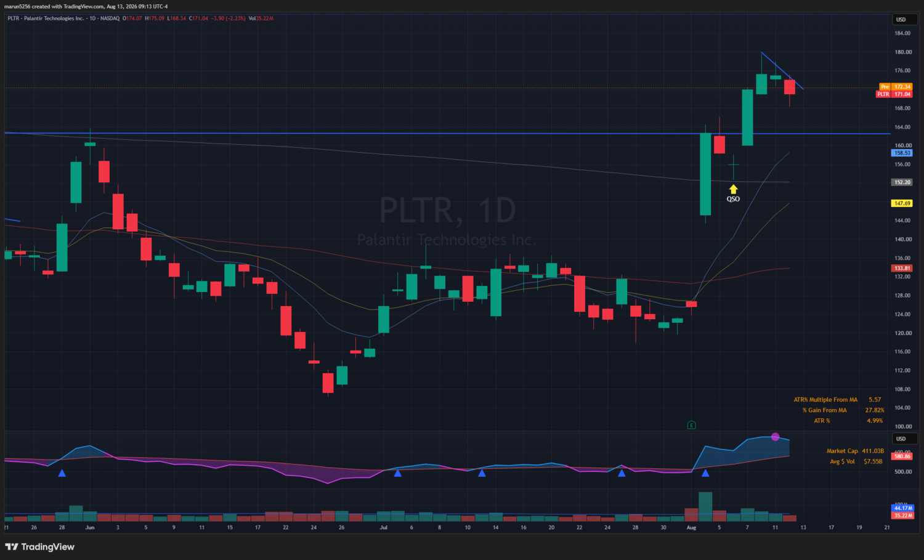Click the 'Jun' label on the time axis
924x560 pixels.
pos(90,527)
